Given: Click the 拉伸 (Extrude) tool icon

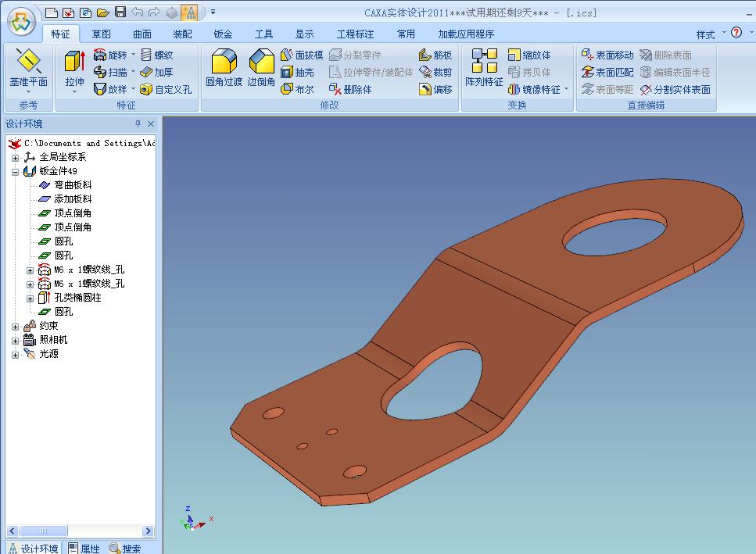Looking at the screenshot, I should (74, 65).
